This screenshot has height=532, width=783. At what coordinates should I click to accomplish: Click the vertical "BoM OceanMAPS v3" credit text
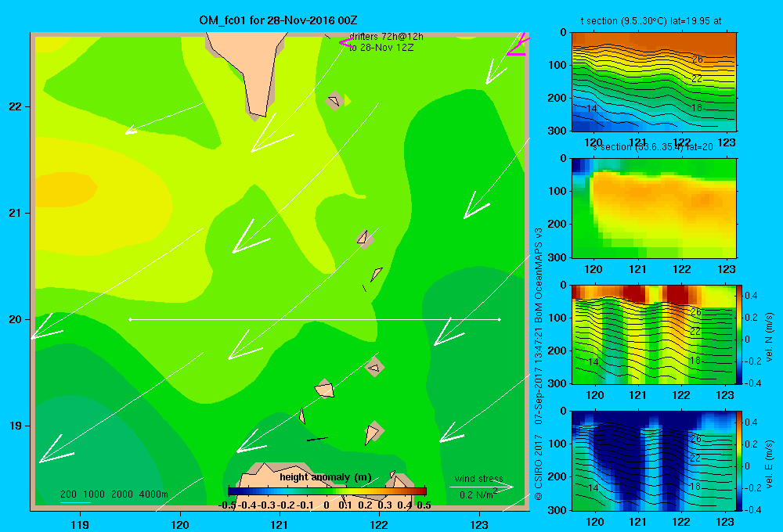539,275
